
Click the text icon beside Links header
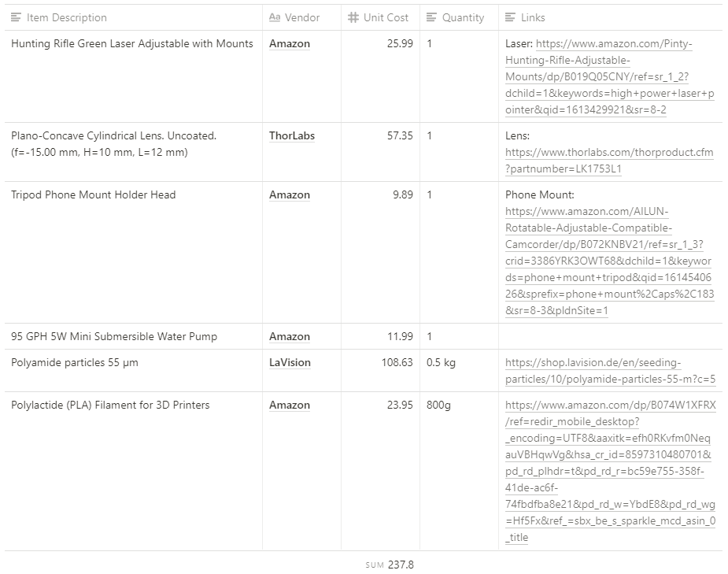tap(511, 17)
